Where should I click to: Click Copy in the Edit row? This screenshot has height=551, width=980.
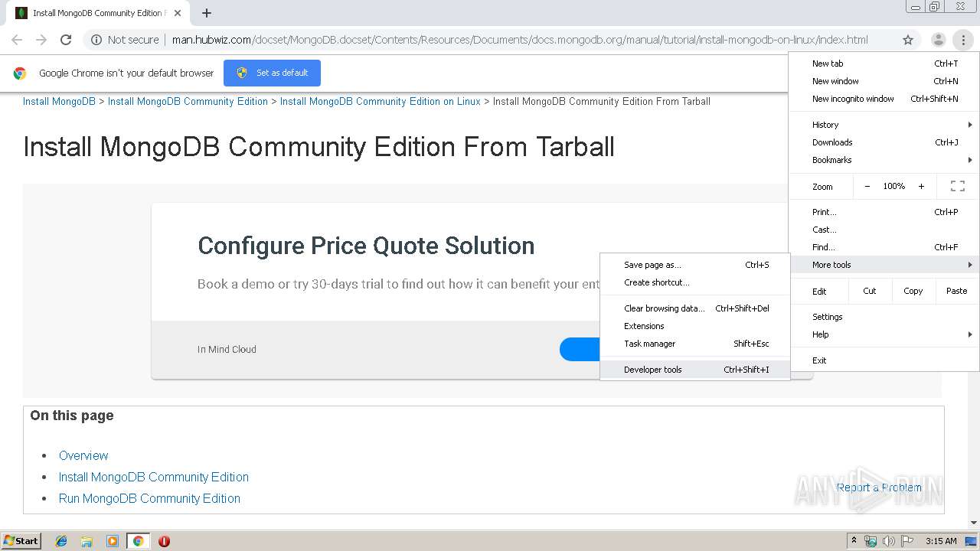point(913,291)
